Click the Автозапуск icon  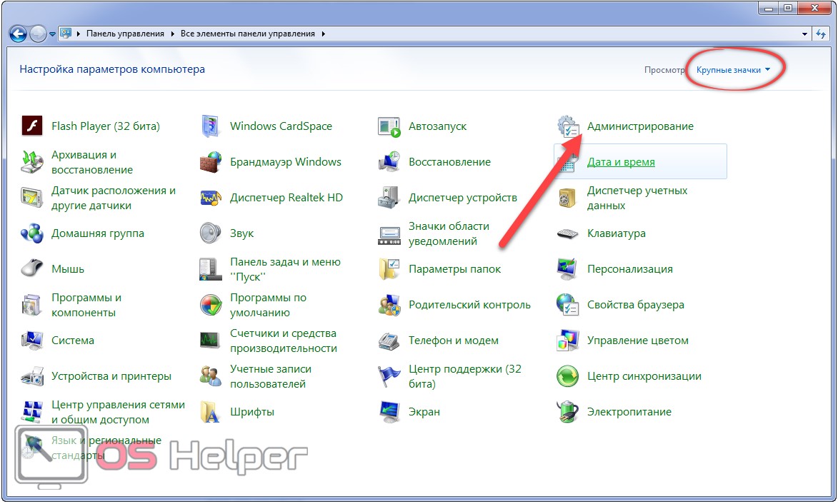pos(389,126)
